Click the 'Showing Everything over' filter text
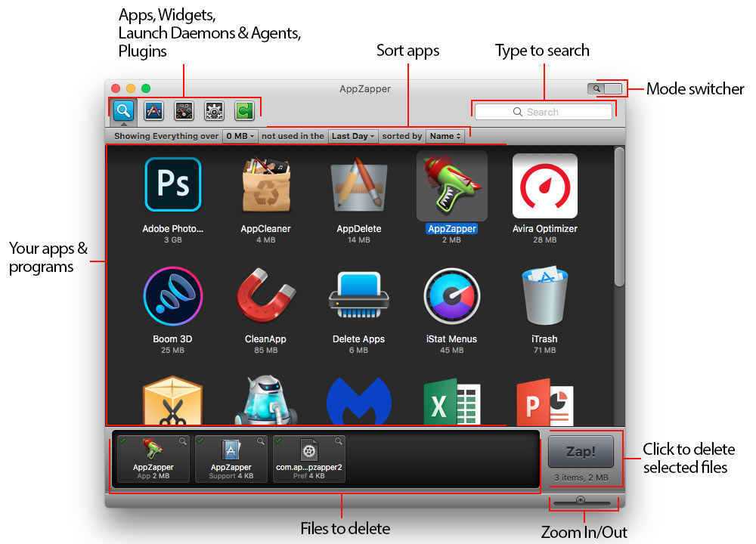This screenshot has width=756, height=544. pyautogui.click(x=166, y=136)
